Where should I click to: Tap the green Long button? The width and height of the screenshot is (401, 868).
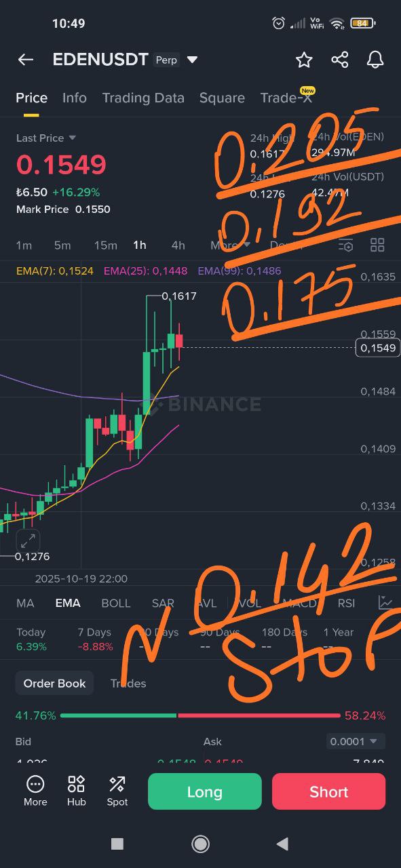click(x=204, y=791)
